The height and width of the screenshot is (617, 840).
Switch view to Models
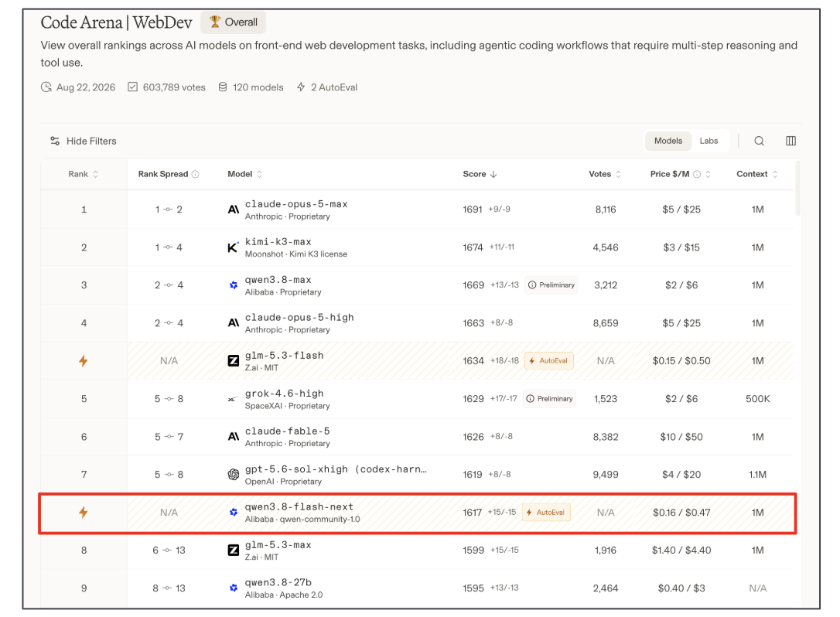tap(668, 141)
